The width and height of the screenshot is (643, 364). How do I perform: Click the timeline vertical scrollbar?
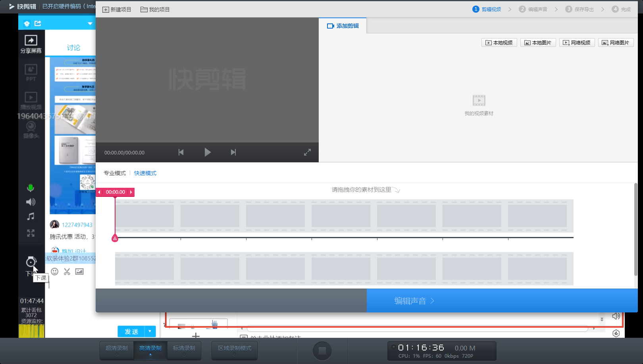[x=635, y=229]
